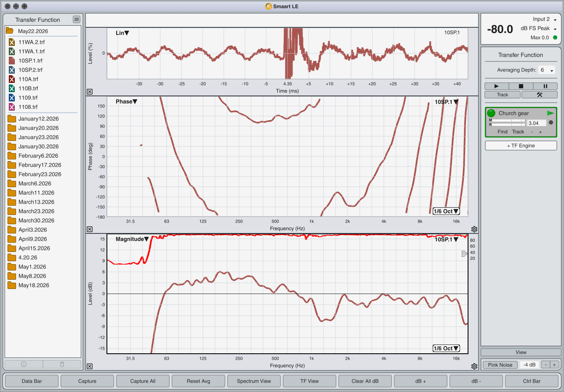
Task: Increase generator level with the plus button
Action: click(x=554, y=365)
